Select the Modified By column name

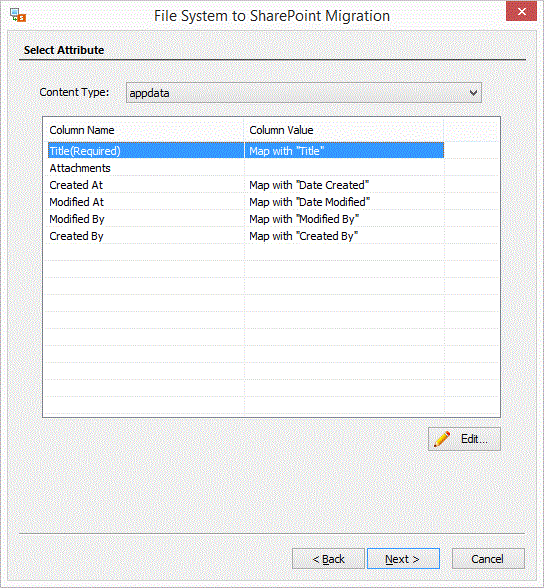coord(77,219)
